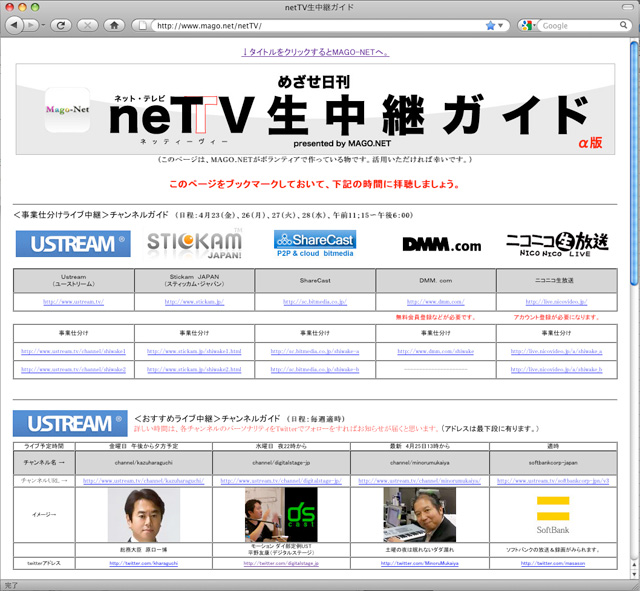
Task: Open the nicovideo shiwake_a link
Action: point(556,351)
